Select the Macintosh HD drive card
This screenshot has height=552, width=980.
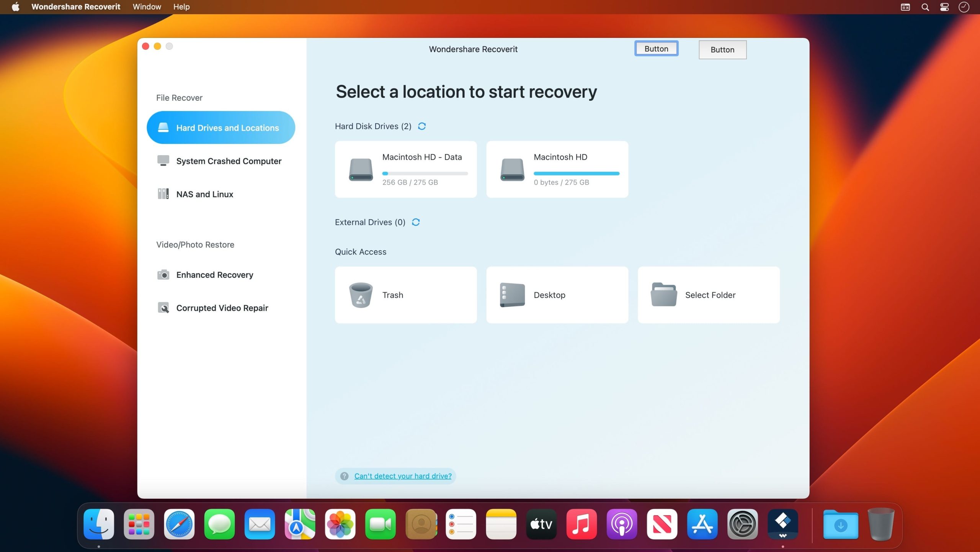tap(557, 169)
